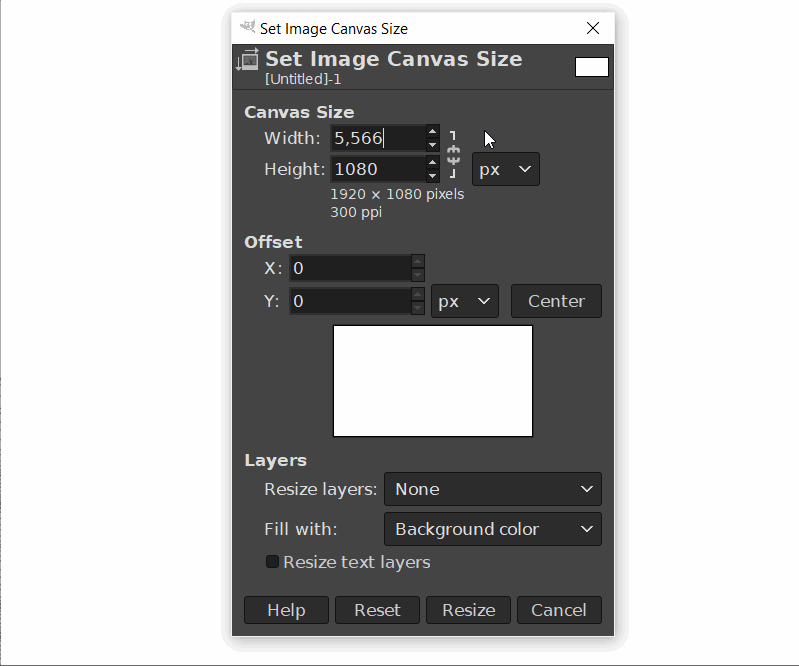This screenshot has width=799, height=666.
Task: Click the Width input field showing 5,566
Action: [378, 138]
